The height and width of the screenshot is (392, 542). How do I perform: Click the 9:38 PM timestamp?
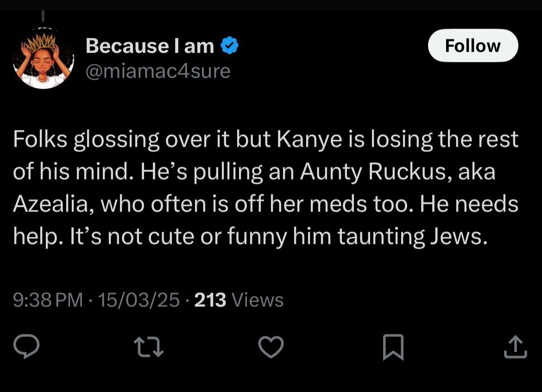coord(48,300)
